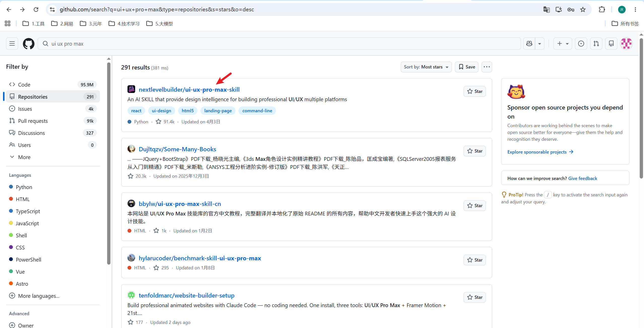This screenshot has height=328, width=644.
Task: Go back to the previous page
Action: (9, 10)
